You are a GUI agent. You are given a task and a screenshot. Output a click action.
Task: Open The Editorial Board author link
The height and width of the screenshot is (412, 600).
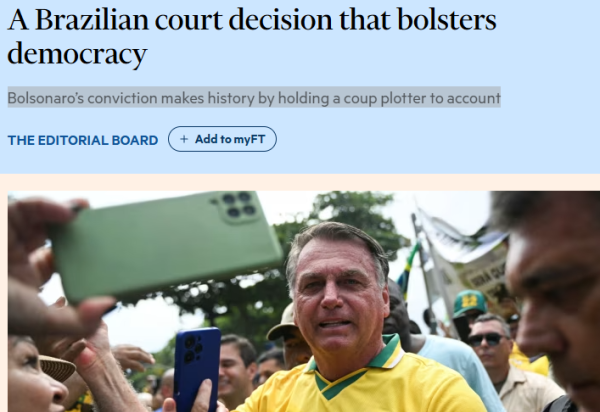tap(83, 140)
